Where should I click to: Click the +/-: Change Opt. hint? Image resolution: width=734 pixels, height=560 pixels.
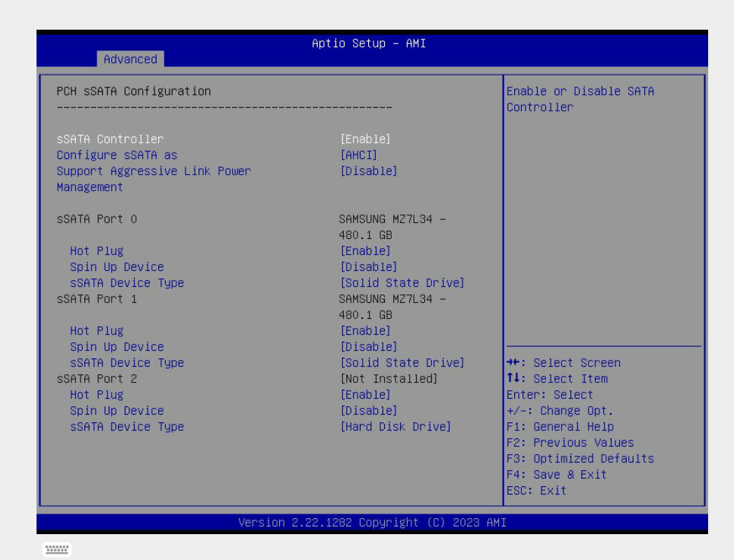[560, 411]
